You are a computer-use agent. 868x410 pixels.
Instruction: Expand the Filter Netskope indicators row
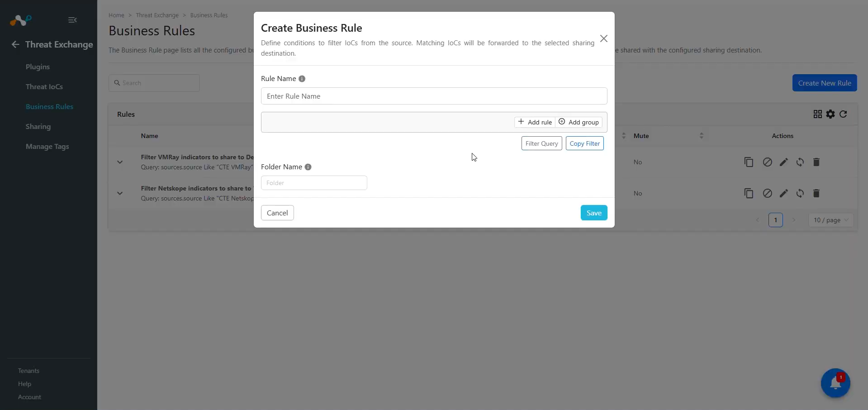(120, 193)
